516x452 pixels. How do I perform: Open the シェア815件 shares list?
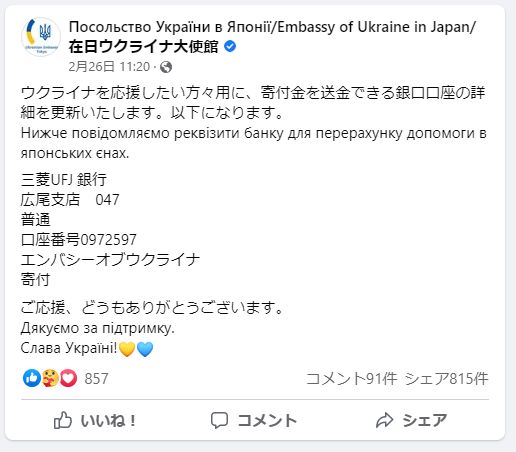click(446, 379)
